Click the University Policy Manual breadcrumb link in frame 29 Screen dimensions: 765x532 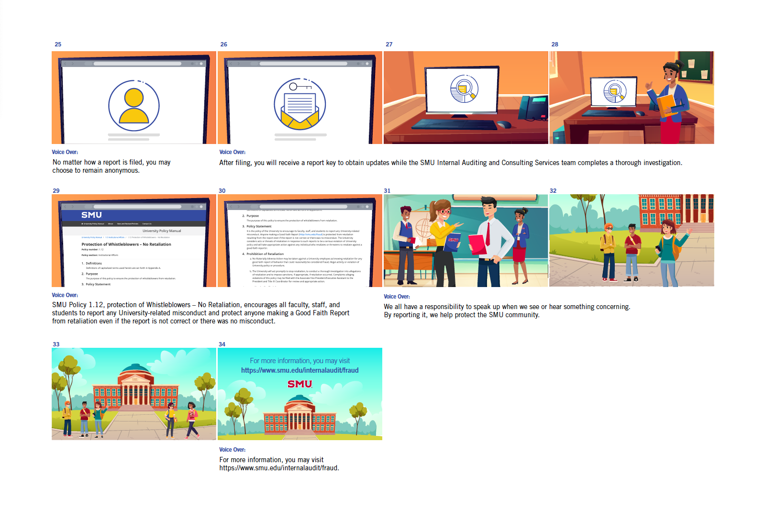tap(92, 237)
